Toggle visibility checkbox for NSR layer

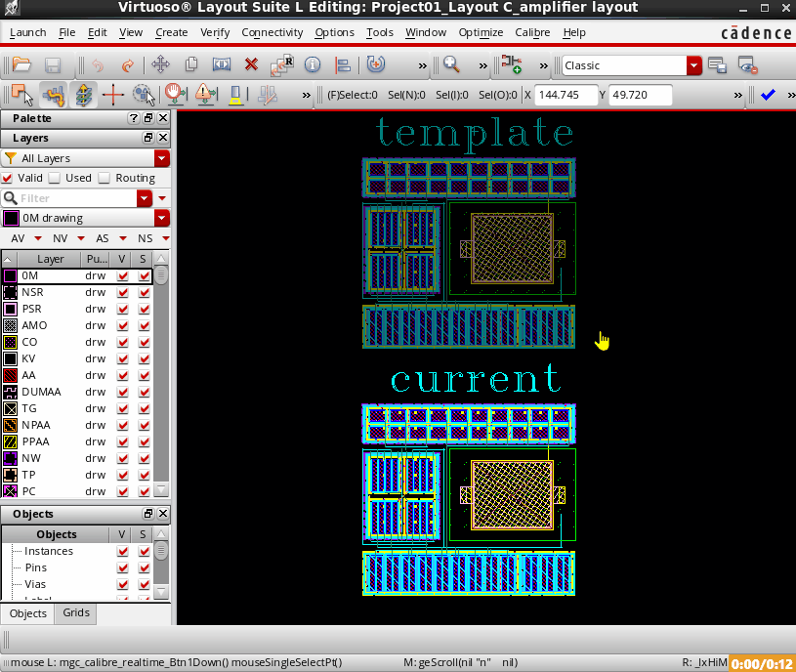pyautogui.click(x=123, y=292)
